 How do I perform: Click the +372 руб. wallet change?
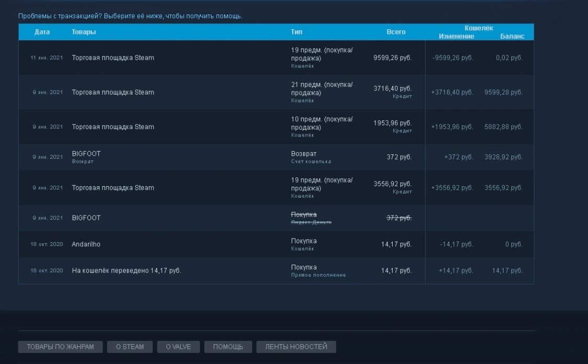point(459,157)
